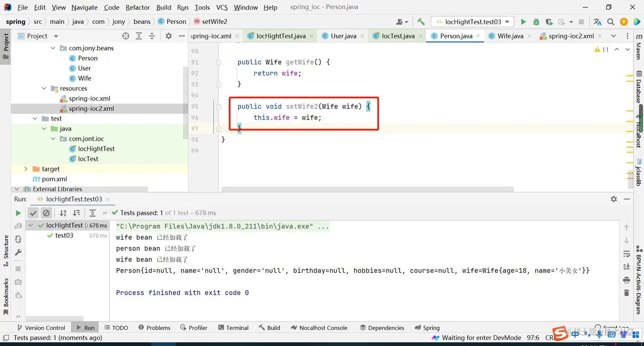
Task: Print the console output
Action: tap(626, 280)
